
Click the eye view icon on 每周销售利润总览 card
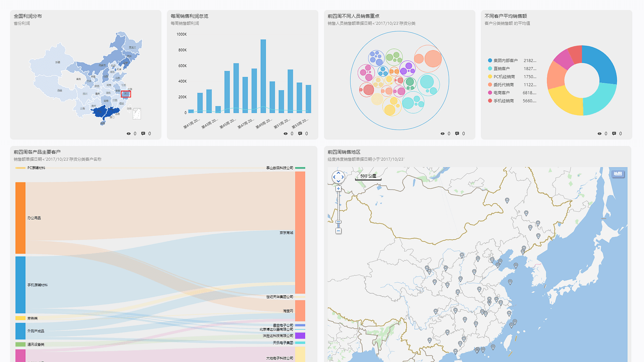pos(286,134)
